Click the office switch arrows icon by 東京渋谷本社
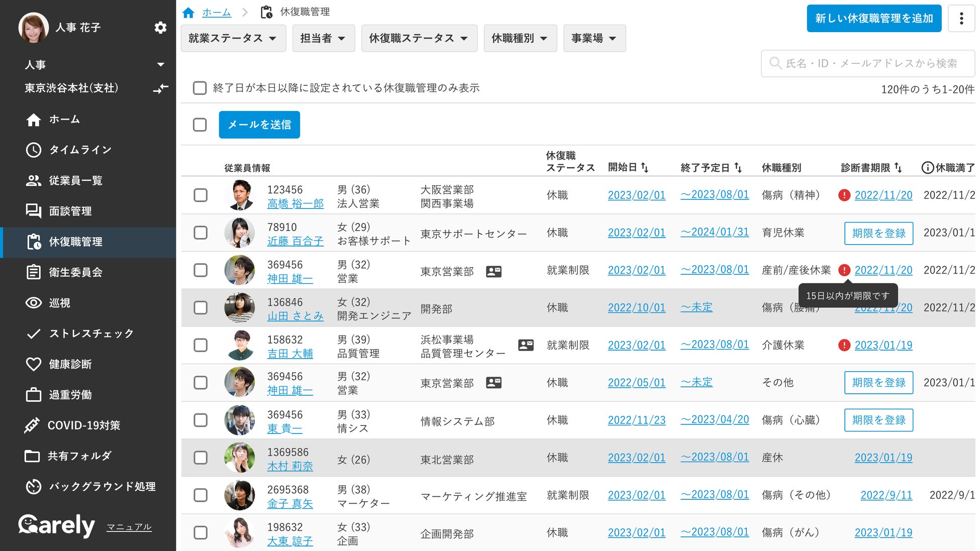The width and height of the screenshot is (980, 551). [160, 89]
